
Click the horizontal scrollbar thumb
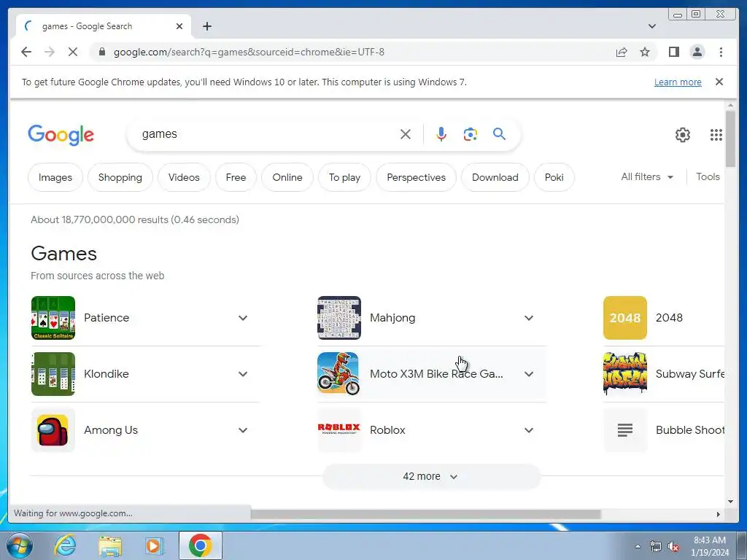[425, 514]
